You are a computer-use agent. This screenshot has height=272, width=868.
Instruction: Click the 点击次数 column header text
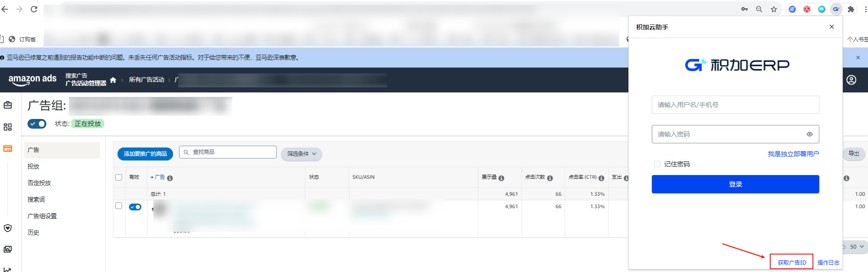(x=535, y=177)
